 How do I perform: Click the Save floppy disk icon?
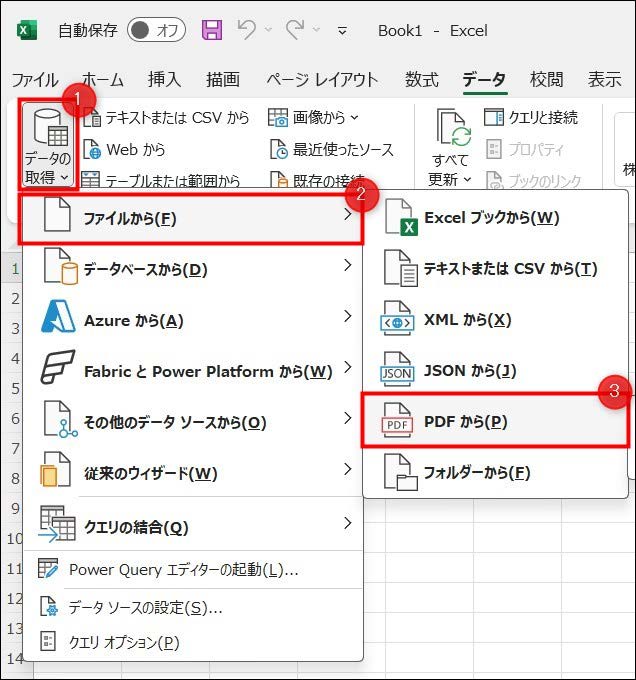point(212,30)
